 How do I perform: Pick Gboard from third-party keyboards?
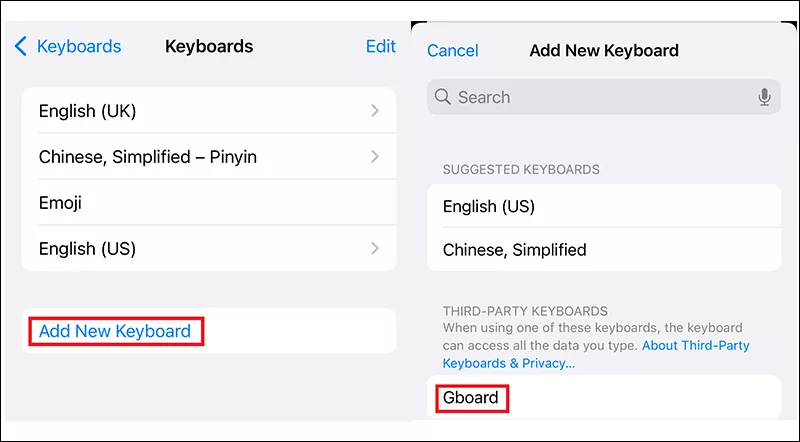(x=471, y=397)
